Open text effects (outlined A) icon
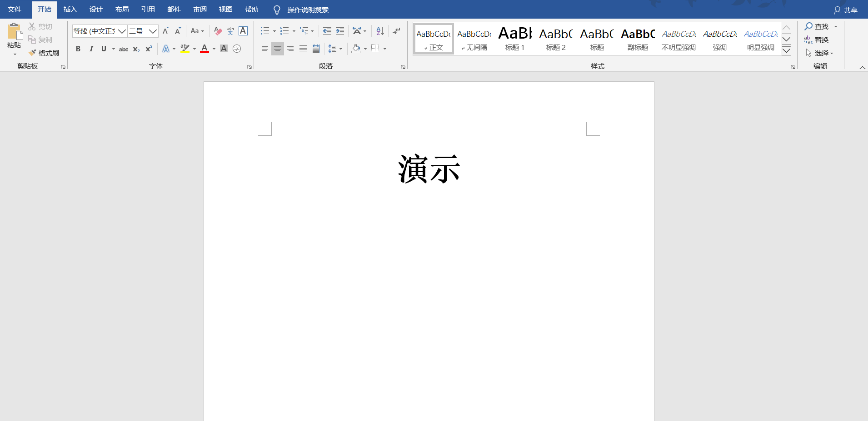Viewport: 868px width, 421px height. (x=166, y=49)
